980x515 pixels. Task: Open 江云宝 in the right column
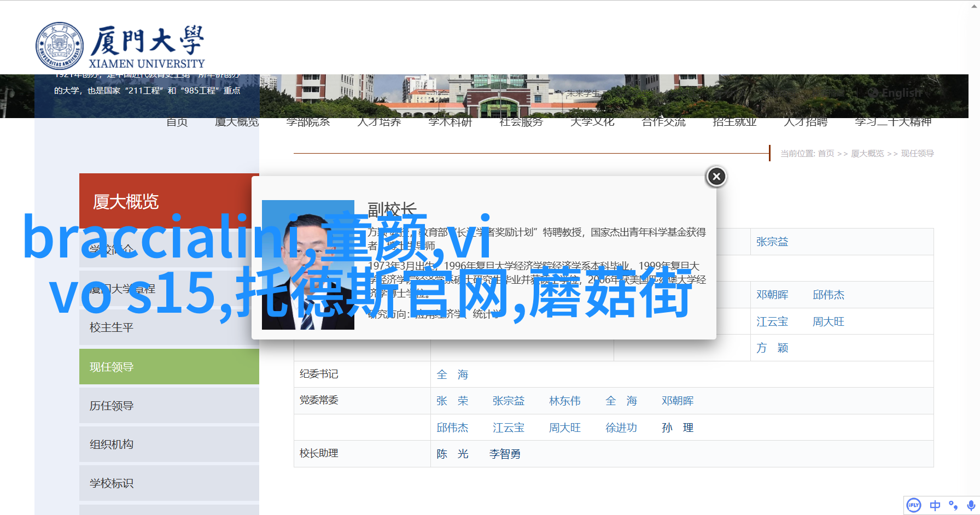(772, 321)
